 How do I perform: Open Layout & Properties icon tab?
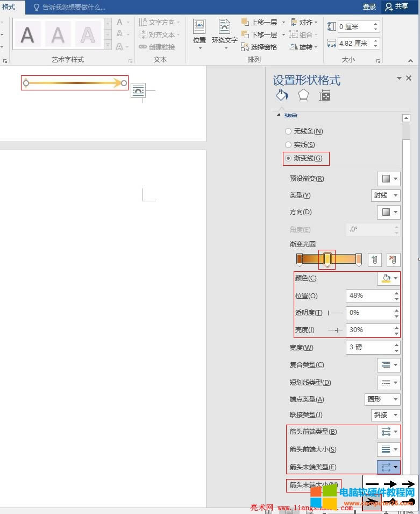tap(324, 96)
